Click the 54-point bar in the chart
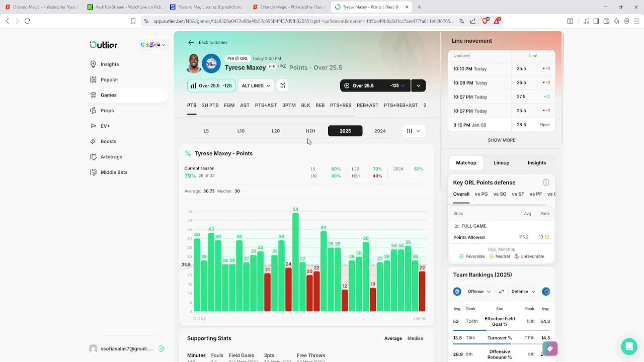Image resolution: width=644 pixels, height=362 pixels. click(x=295, y=262)
